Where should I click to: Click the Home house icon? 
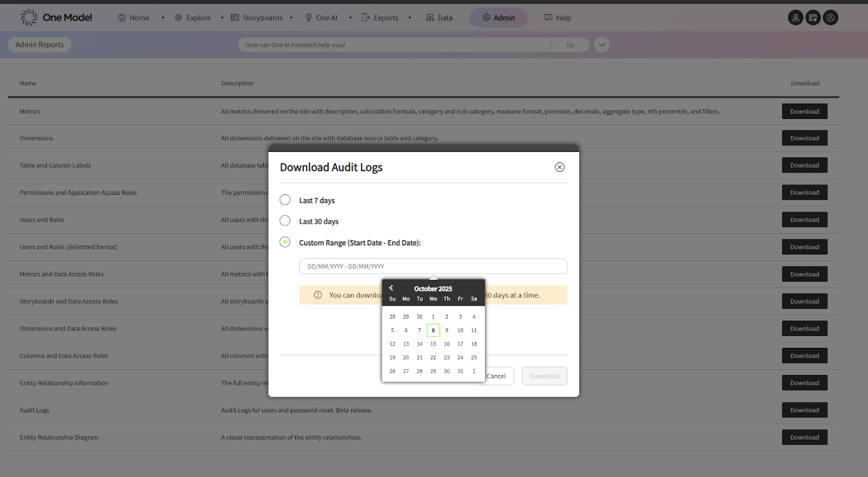point(122,18)
